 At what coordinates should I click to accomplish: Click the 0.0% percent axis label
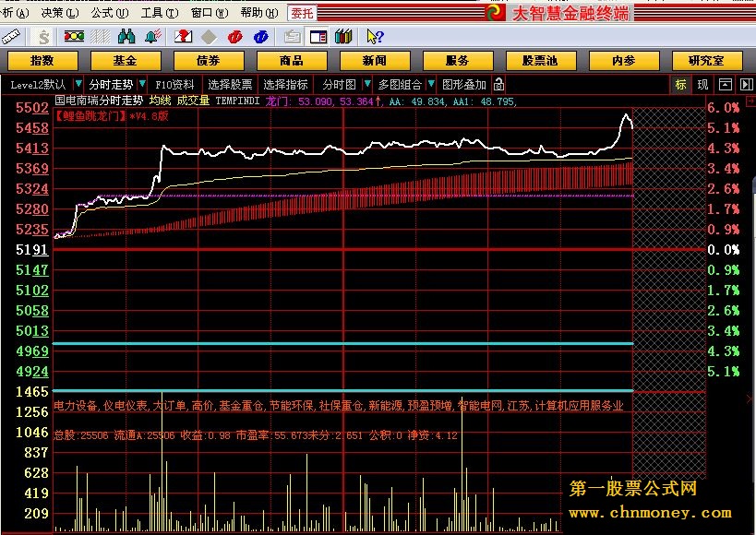pos(723,250)
